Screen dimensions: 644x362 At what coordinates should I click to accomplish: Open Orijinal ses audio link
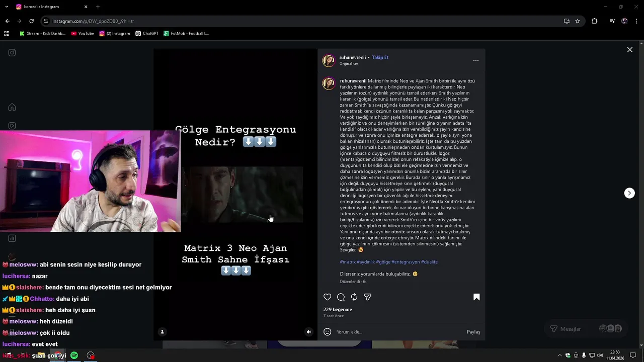pyautogui.click(x=349, y=64)
